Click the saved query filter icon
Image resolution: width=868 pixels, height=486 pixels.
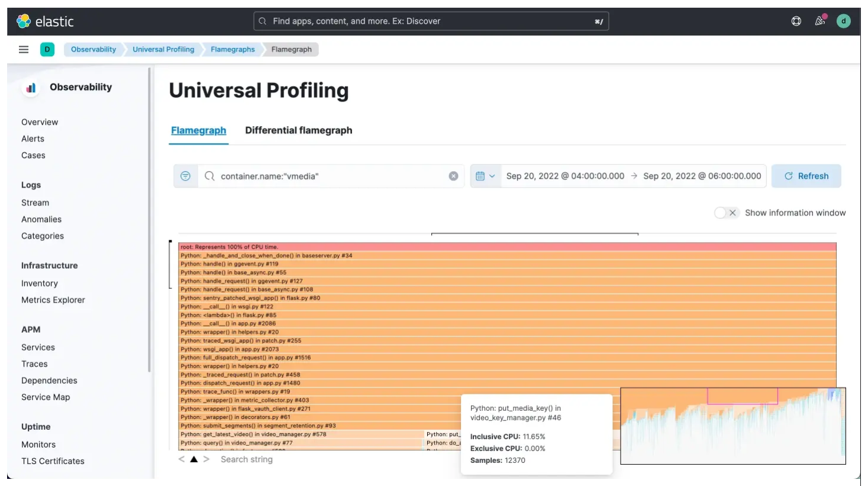pos(185,176)
